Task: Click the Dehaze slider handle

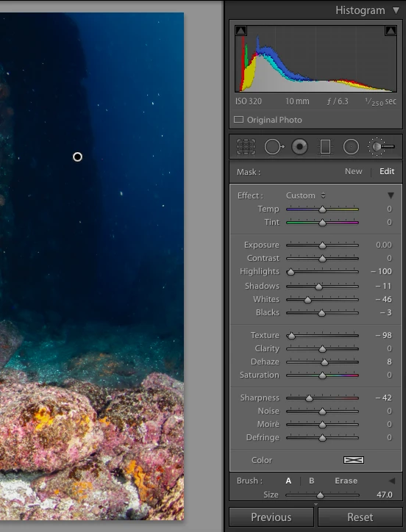Action: coord(324,362)
